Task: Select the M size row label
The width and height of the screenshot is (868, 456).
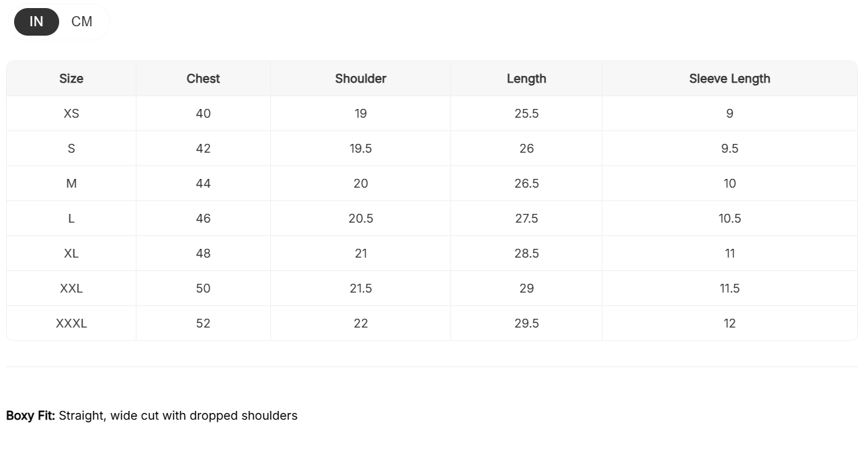Action: click(x=71, y=184)
